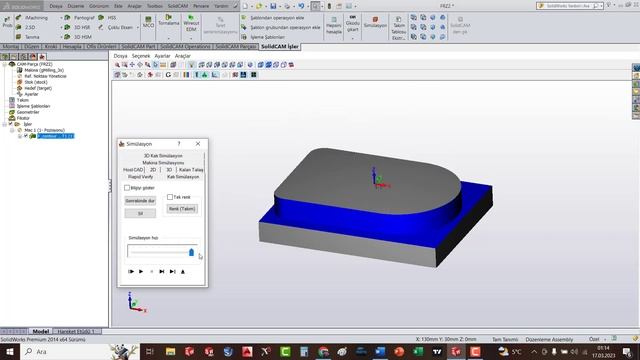The width and height of the screenshot is (640, 360).
Task: Expand the CAM-Parça root node
Action: 4,64
